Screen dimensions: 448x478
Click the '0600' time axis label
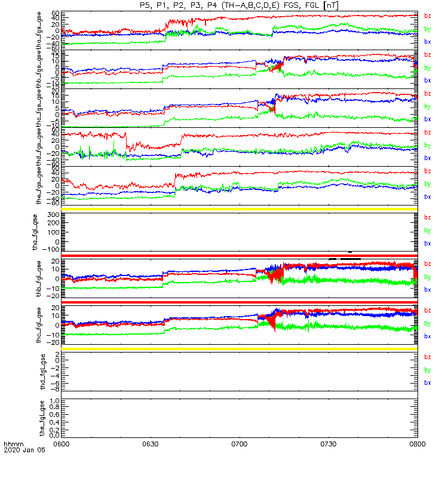click(62, 444)
